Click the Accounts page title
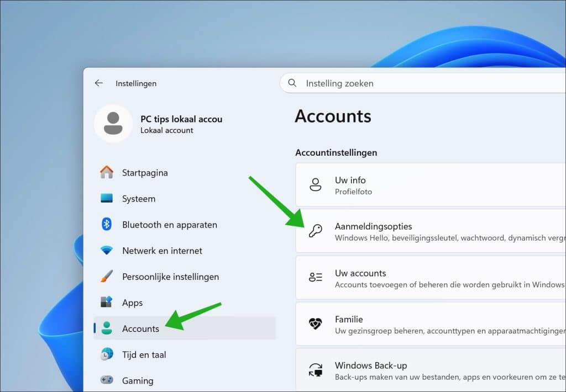Screen dimensions: 566x392 coord(333,116)
